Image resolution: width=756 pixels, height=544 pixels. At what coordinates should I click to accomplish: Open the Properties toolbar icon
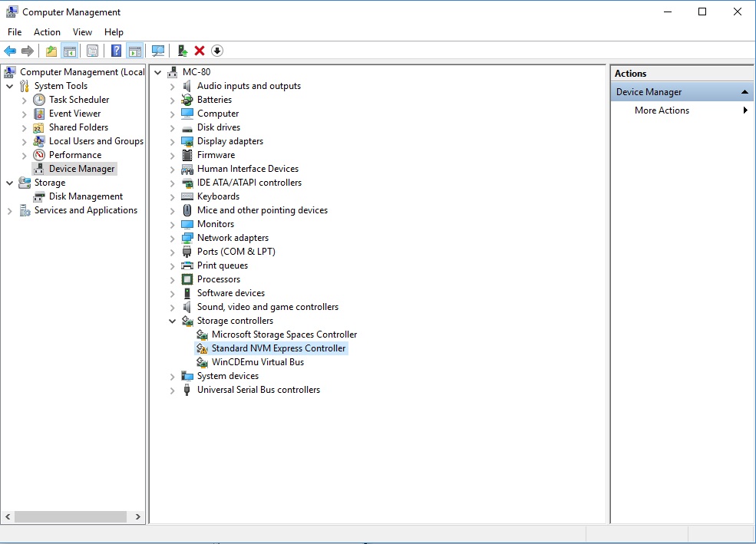[x=93, y=51]
